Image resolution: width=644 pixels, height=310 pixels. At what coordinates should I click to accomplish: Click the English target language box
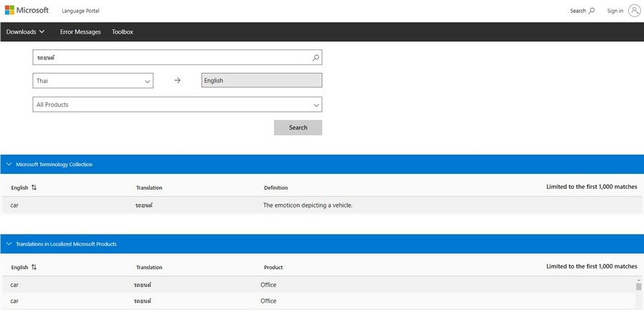262,81
